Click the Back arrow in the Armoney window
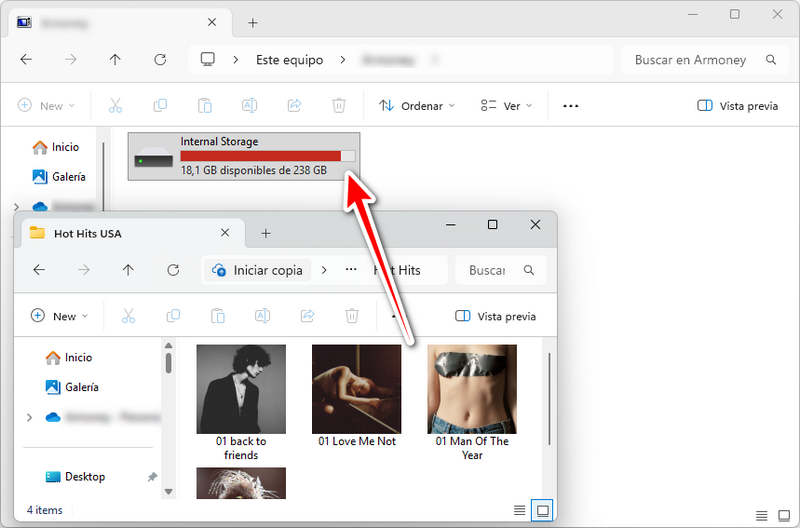The image size is (800, 528). (x=26, y=60)
